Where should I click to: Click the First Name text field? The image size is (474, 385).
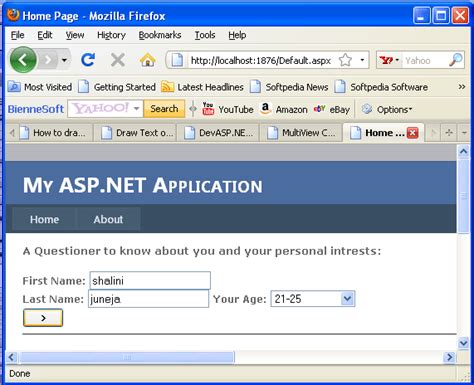click(x=150, y=281)
